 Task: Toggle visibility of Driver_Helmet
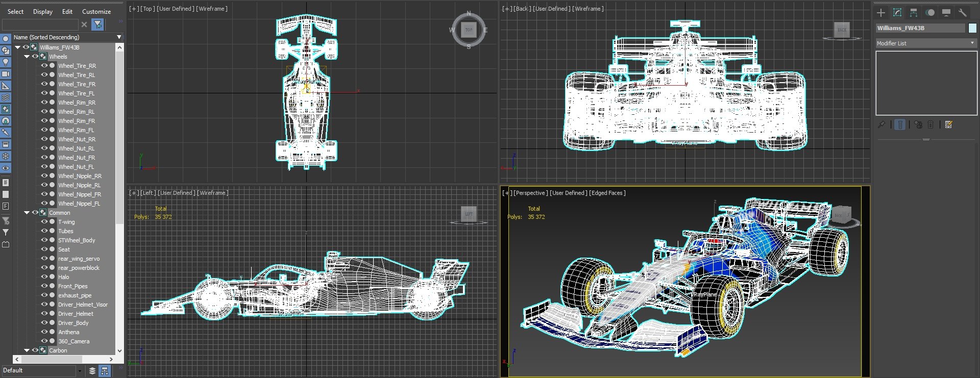coord(44,314)
